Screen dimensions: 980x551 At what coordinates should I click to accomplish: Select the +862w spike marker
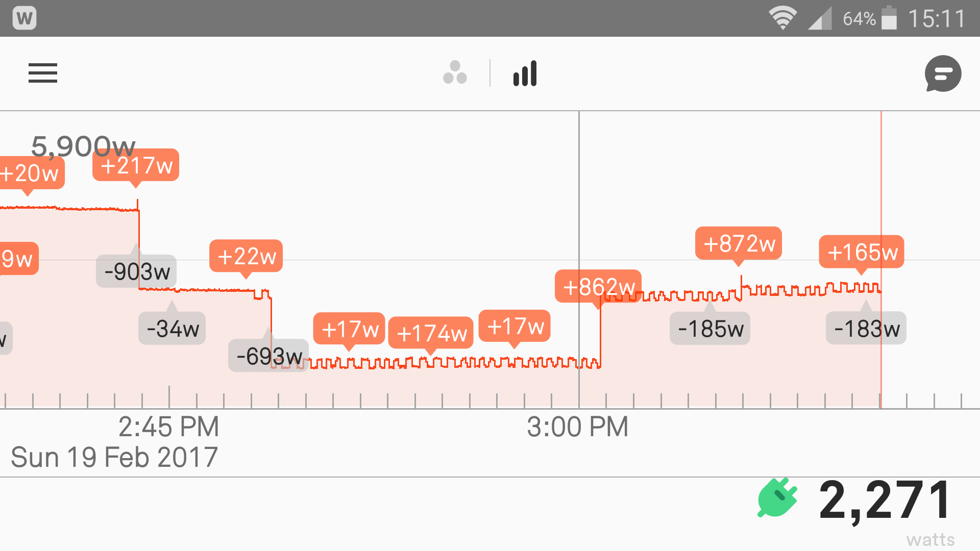pos(598,287)
